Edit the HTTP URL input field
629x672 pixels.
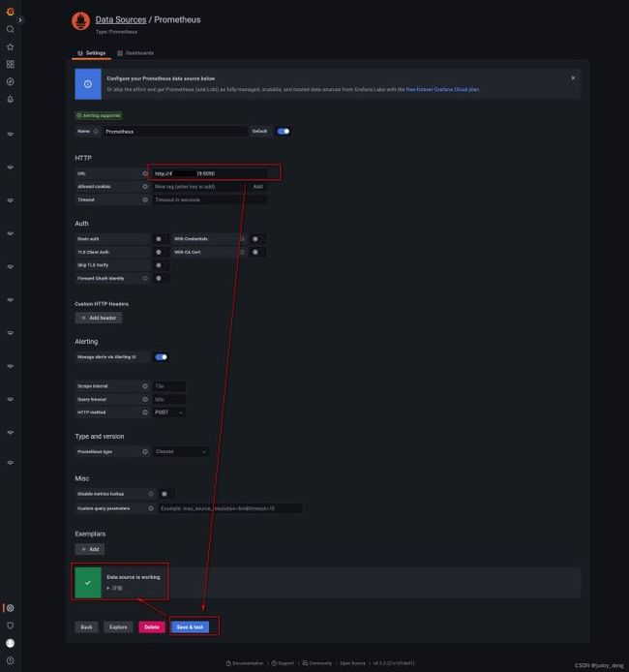pos(210,173)
